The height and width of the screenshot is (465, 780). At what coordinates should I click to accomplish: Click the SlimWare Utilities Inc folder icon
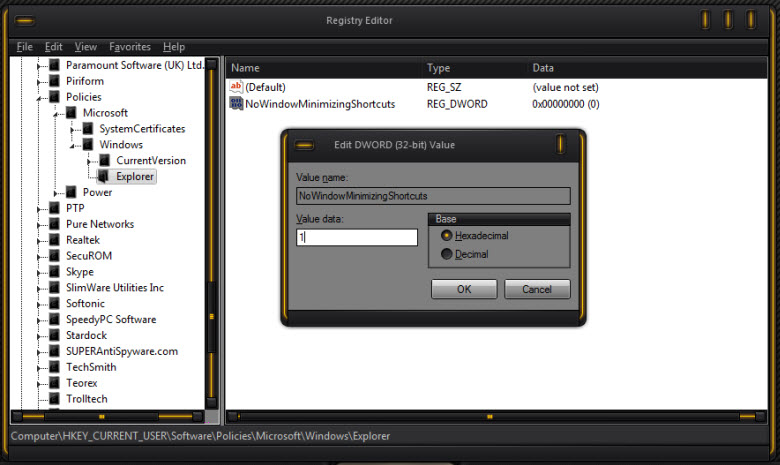pos(55,288)
